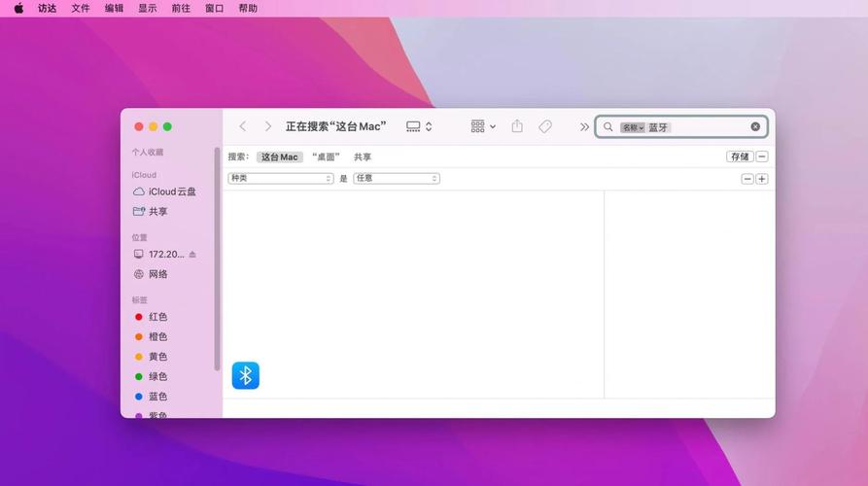The width and height of the screenshot is (868, 486).
Task: Click the 标签 sidebar section header
Action: click(140, 300)
